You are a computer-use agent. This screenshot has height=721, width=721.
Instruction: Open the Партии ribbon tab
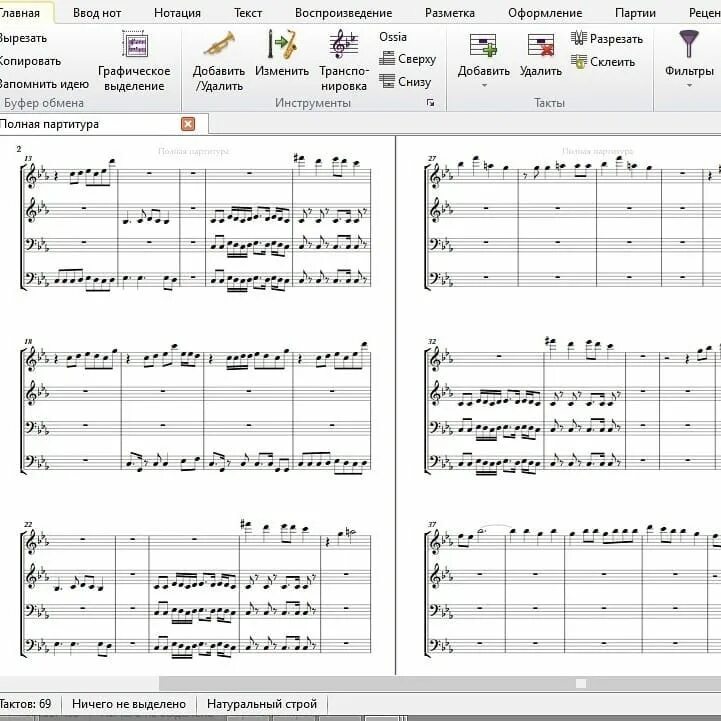635,13
